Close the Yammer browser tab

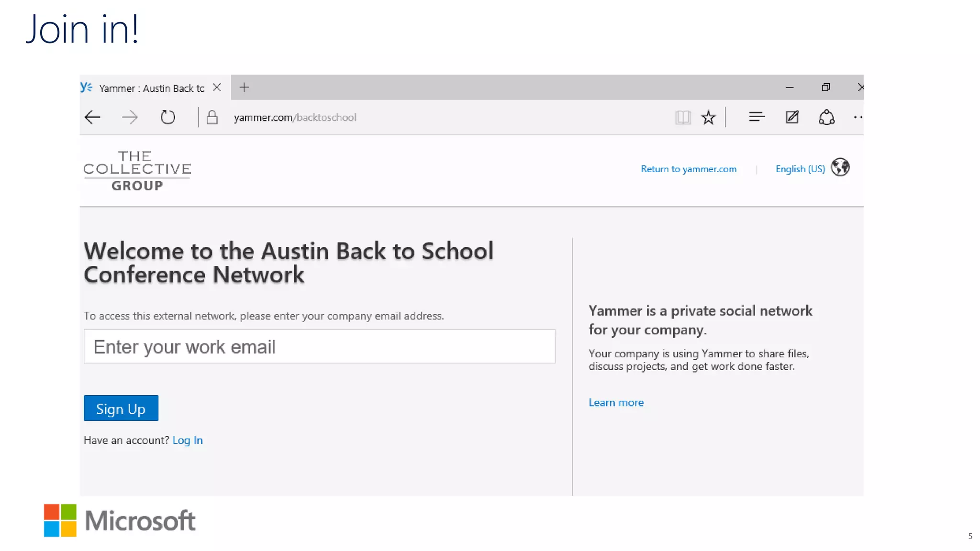pos(217,87)
